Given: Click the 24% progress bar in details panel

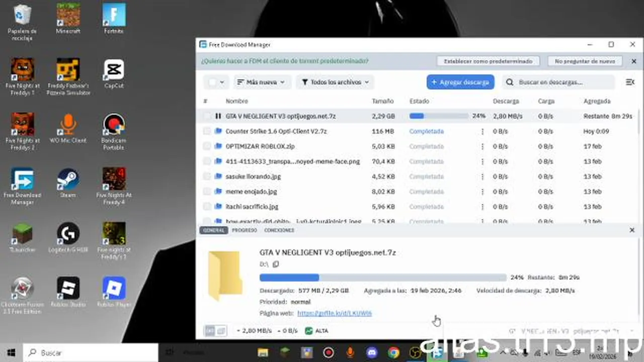Looking at the screenshot, I should (x=383, y=278).
